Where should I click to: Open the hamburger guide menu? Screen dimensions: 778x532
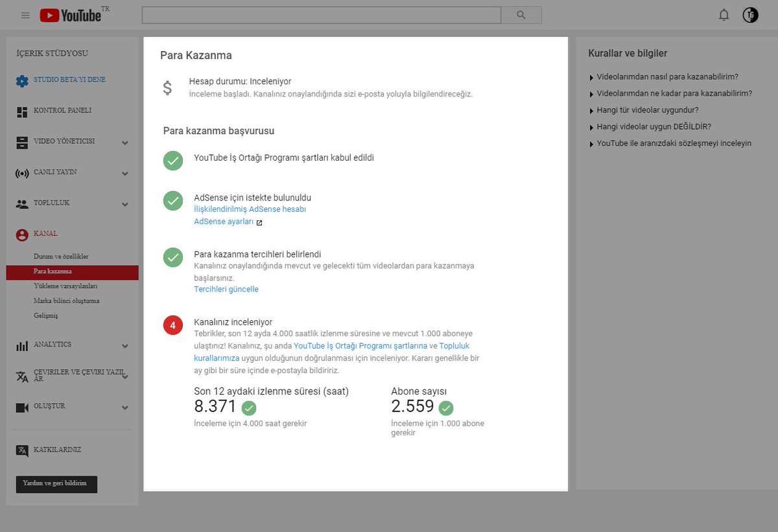(25, 16)
